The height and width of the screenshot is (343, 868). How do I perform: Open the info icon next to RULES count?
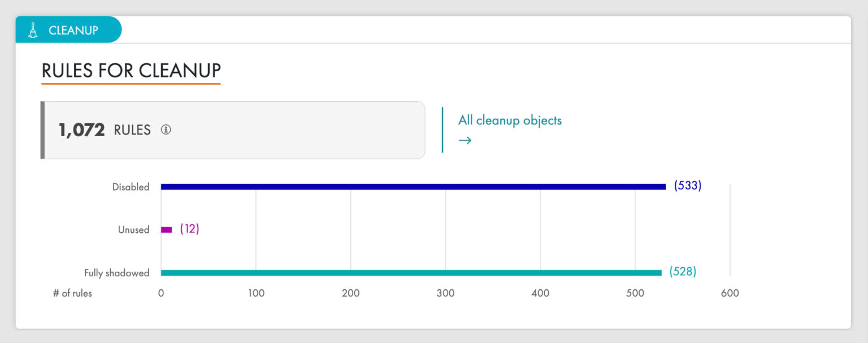click(x=165, y=130)
